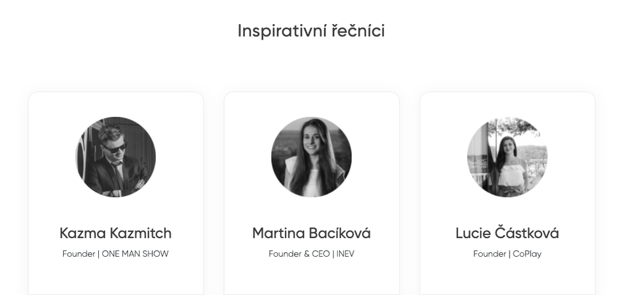
Task: Click the Kazma Kazmitch name heading
Action: (x=115, y=233)
